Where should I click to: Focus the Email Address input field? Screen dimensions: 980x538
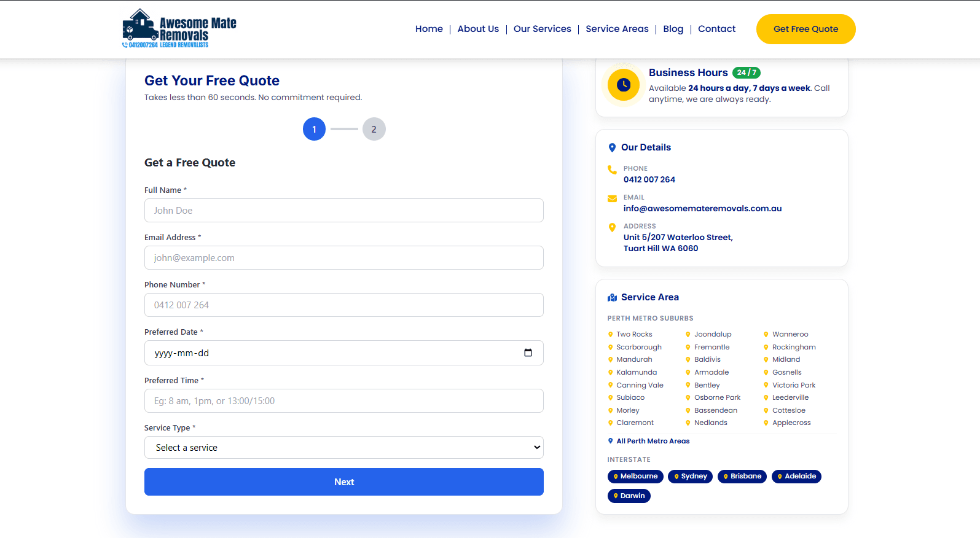[x=344, y=257]
